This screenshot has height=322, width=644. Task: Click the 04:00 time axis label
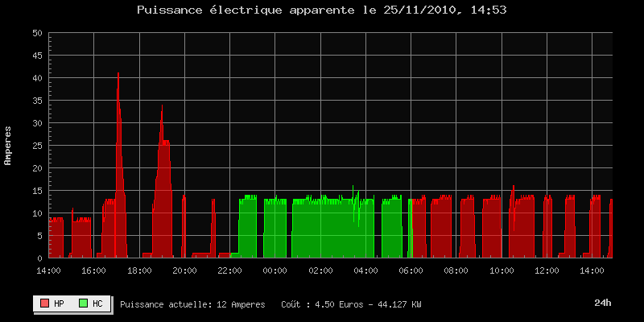[x=365, y=270]
